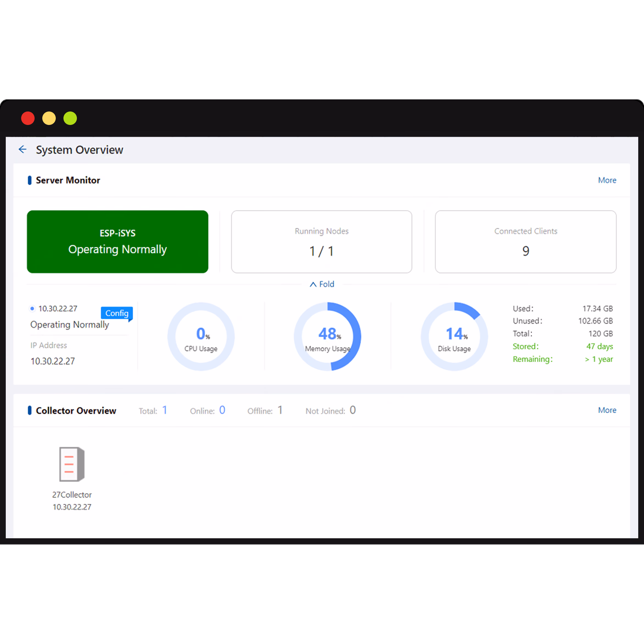Image resolution: width=644 pixels, height=644 pixels.
Task: Click the Memory Usage ring gauge
Action: pyautogui.click(x=328, y=336)
